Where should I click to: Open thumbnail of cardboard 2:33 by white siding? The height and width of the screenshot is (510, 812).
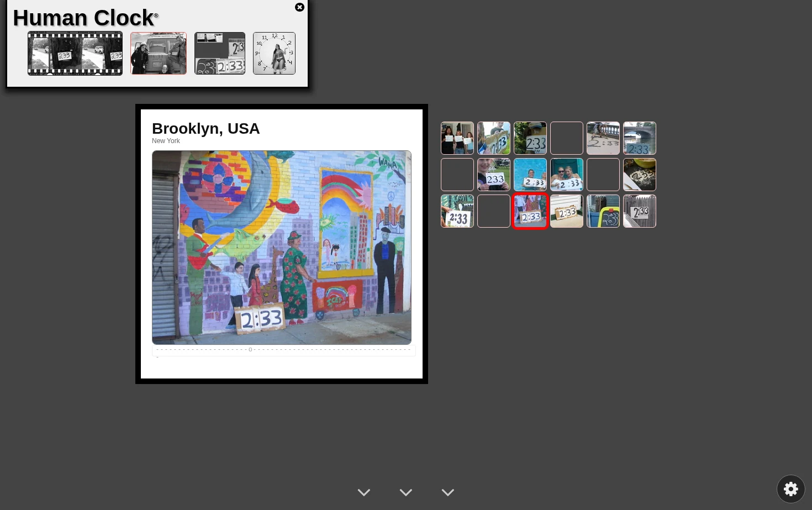pyautogui.click(x=567, y=211)
